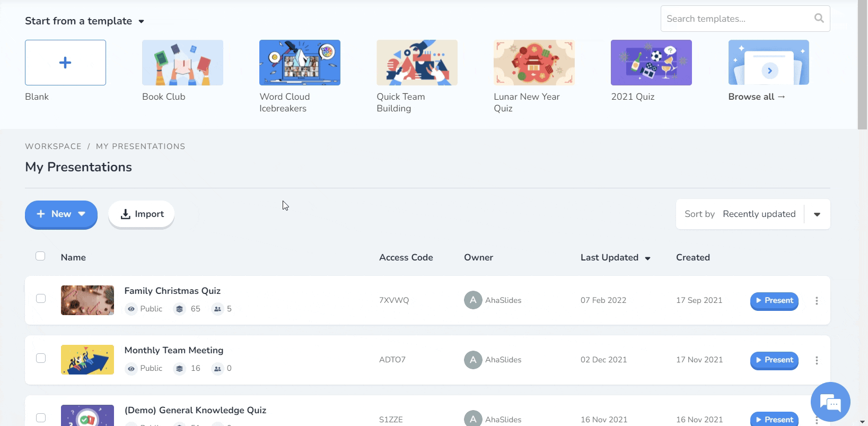The width and height of the screenshot is (868, 426).
Task: Click access code ADTO7
Action: (392, 360)
